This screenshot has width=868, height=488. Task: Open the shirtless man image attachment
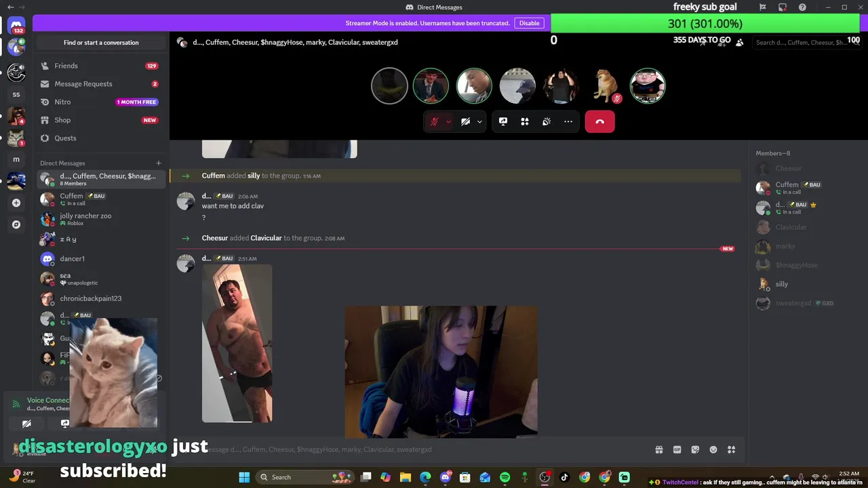[x=237, y=344]
